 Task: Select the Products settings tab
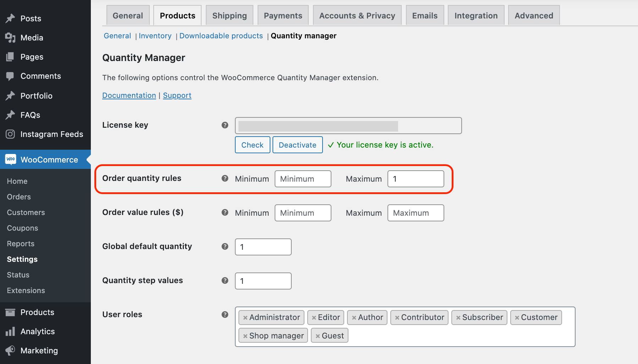[177, 15]
